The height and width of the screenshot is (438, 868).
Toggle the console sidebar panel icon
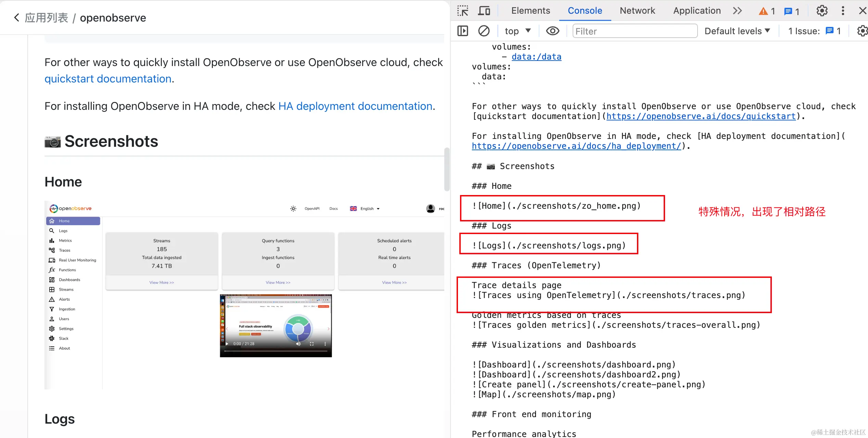463,31
